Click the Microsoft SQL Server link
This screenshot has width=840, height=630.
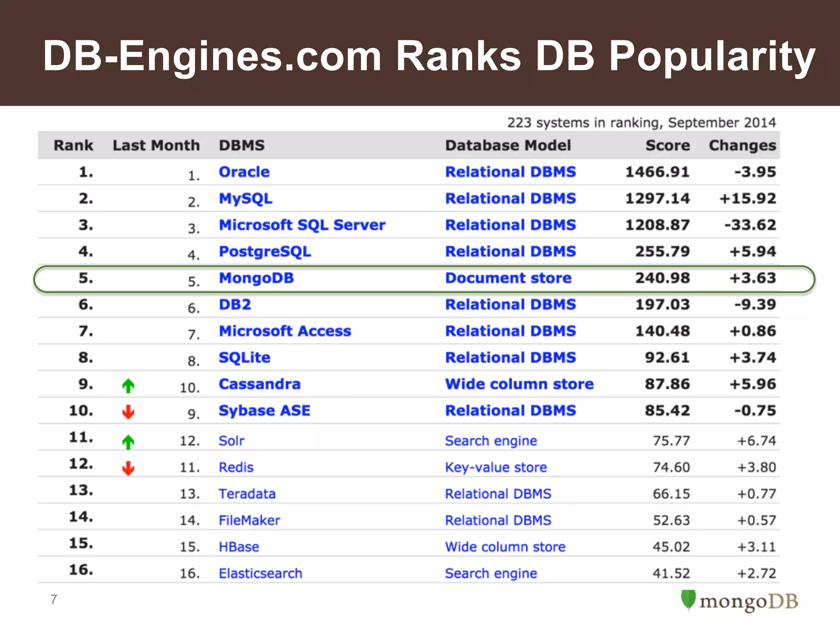(x=302, y=225)
